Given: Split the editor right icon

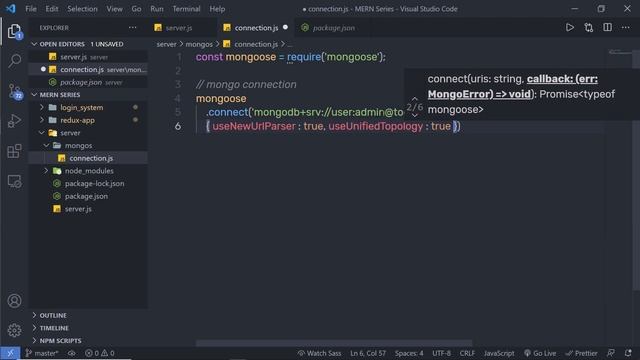Looking at the screenshot, I should tap(607, 27).
